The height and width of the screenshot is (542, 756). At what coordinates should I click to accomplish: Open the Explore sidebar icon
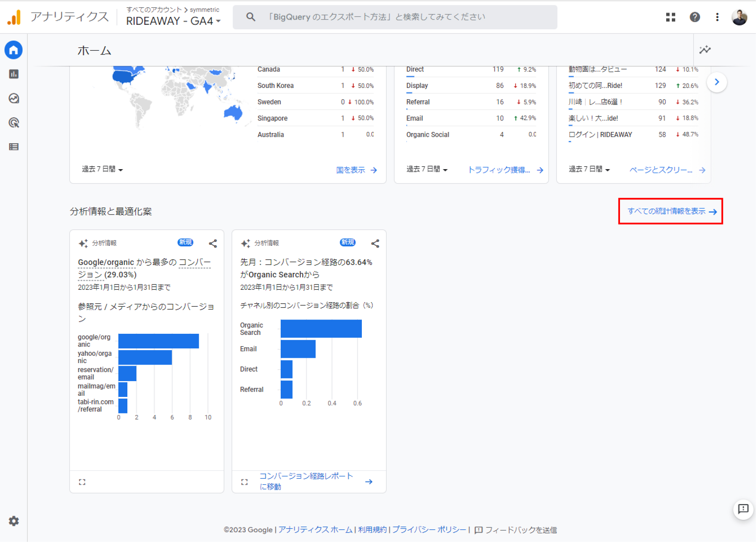14,98
